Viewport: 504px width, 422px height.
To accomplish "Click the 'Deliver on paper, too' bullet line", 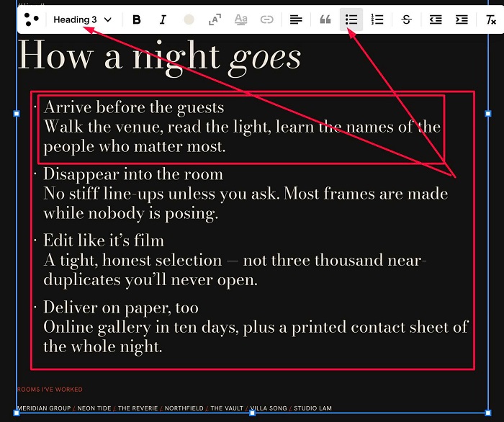I will (x=121, y=307).
